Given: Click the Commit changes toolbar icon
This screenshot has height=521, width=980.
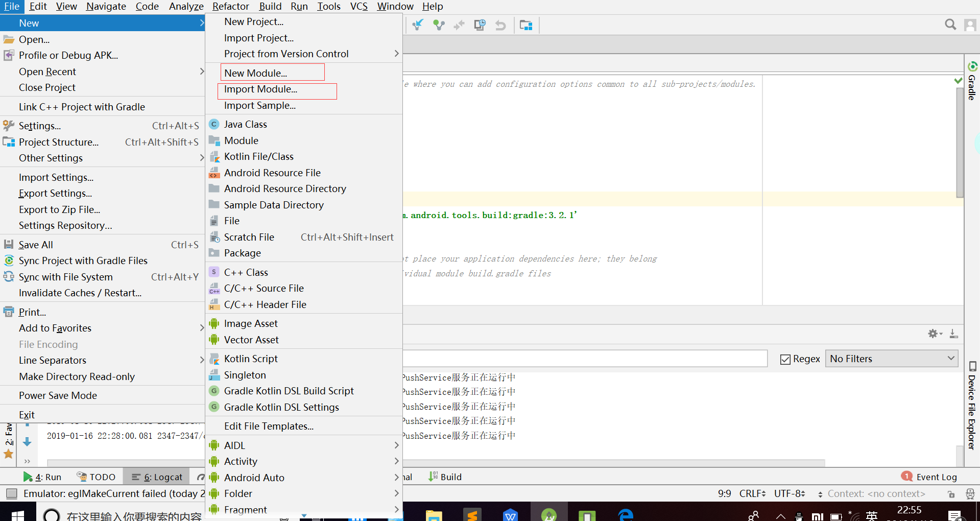Looking at the screenshot, I should click(x=439, y=25).
